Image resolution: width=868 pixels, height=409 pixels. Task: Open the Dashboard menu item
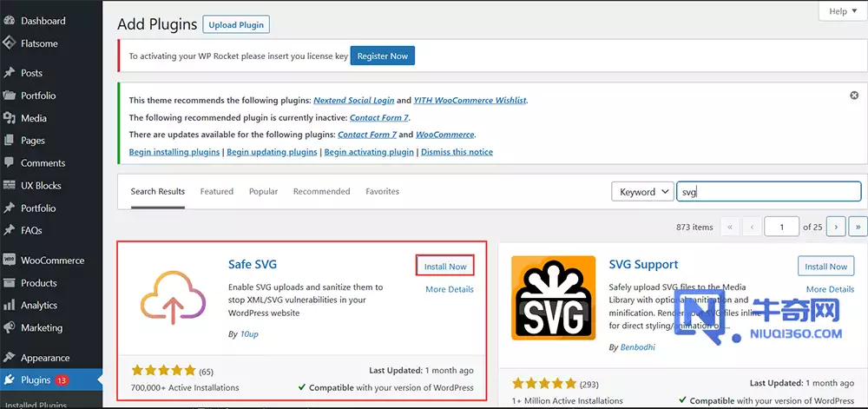[43, 21]
